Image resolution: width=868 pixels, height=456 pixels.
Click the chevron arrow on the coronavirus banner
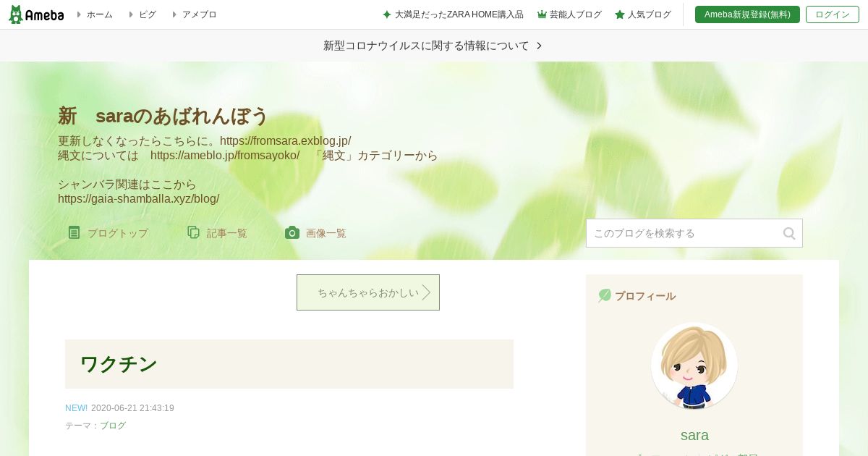click(x=539, y=46)
